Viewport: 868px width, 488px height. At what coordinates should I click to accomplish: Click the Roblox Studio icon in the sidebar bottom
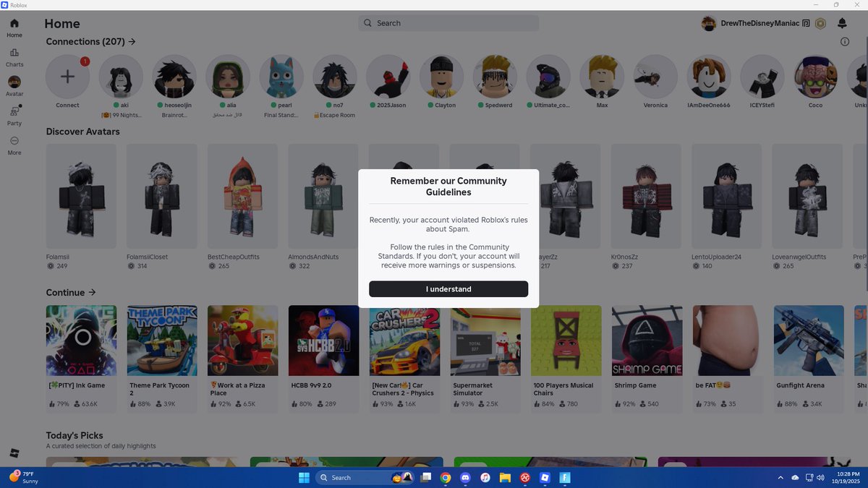click(14, 453)
